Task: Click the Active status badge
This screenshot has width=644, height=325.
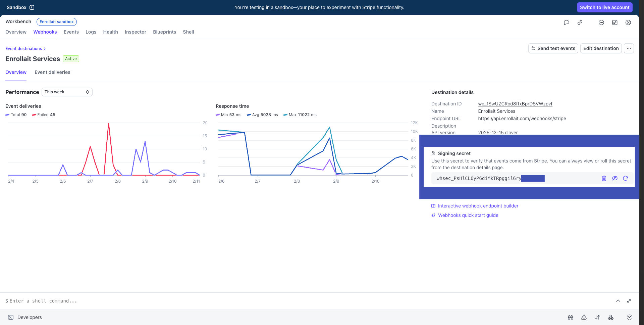Action: (71, 59)
